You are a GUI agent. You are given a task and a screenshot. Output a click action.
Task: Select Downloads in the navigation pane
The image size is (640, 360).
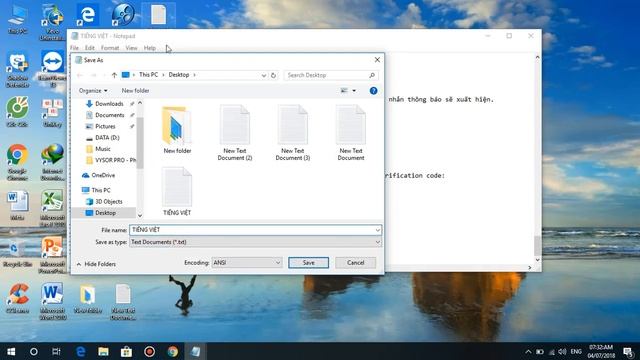[109, 104]
